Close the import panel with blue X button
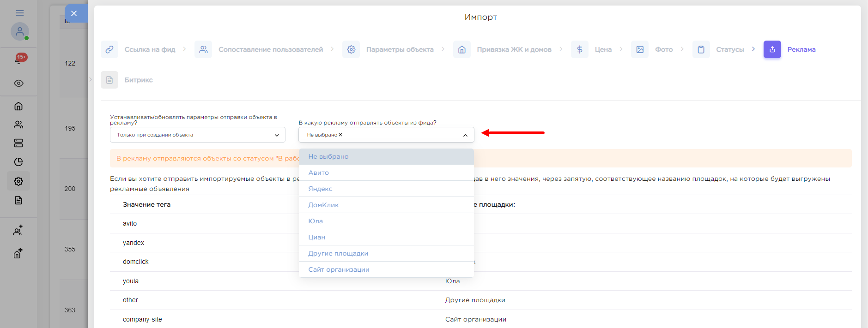This screenshot has height=328, width=868. (x=74, y=13)
